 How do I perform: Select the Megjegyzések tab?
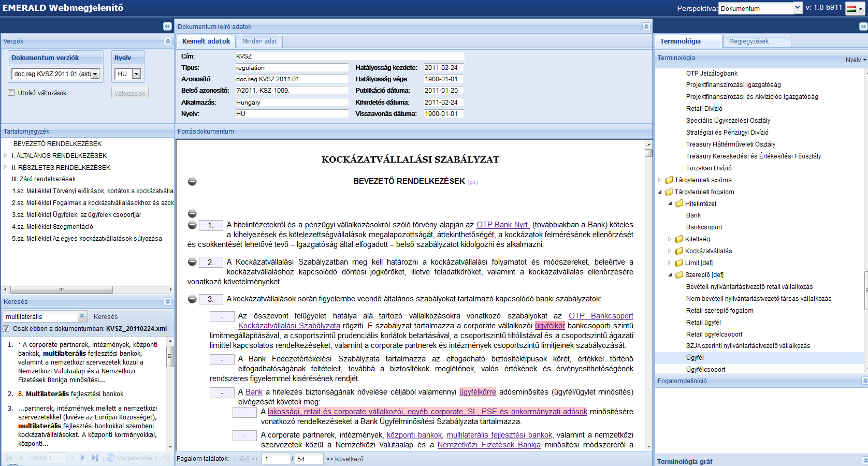pos(757,41)
